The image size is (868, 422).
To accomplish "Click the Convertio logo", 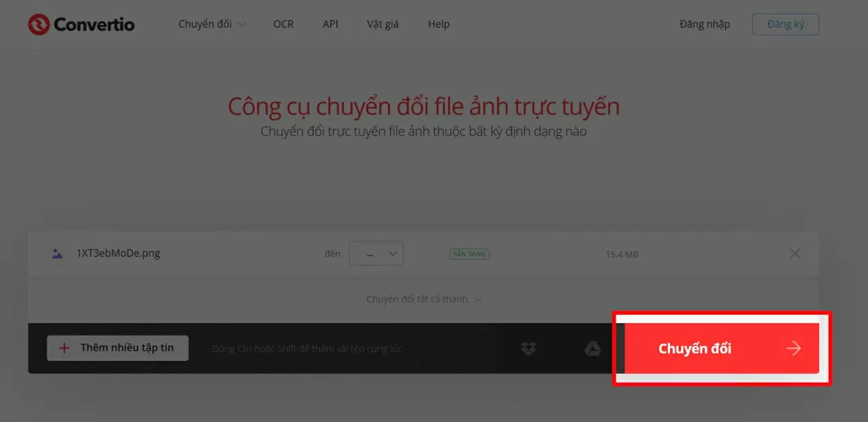I will (81, 24).
